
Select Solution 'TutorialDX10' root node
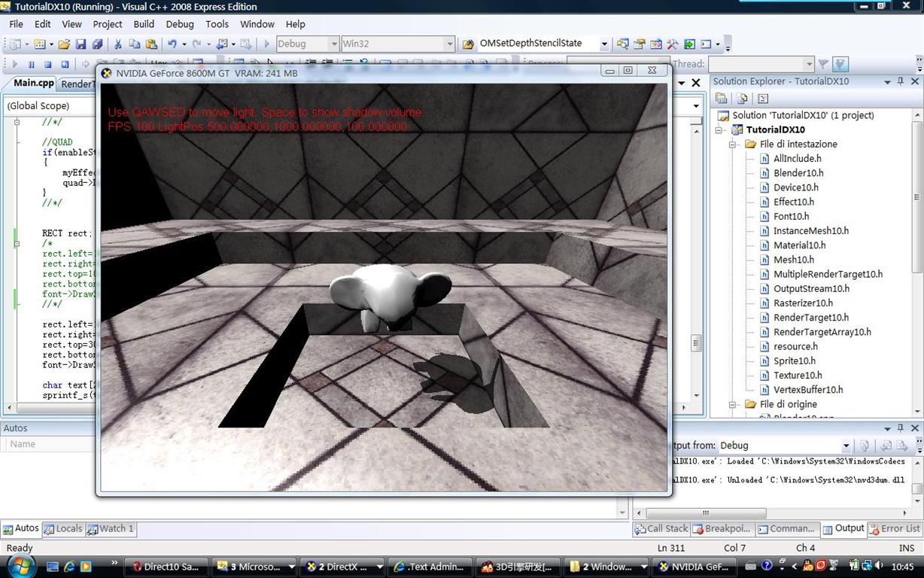coord(803,115)
